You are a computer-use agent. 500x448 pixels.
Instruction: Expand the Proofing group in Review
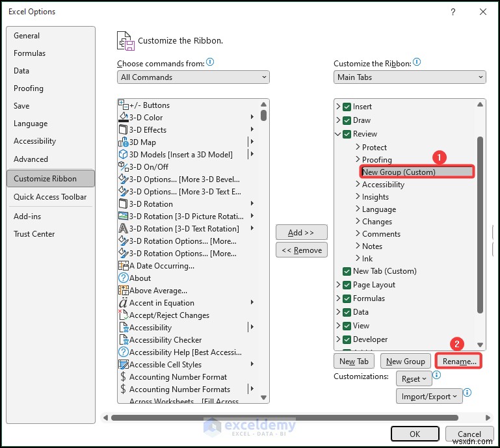coord(358,159)
